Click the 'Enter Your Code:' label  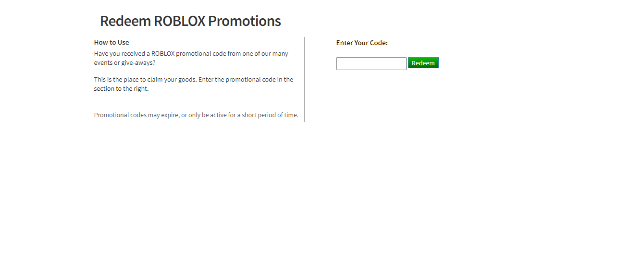click(361, 43)
